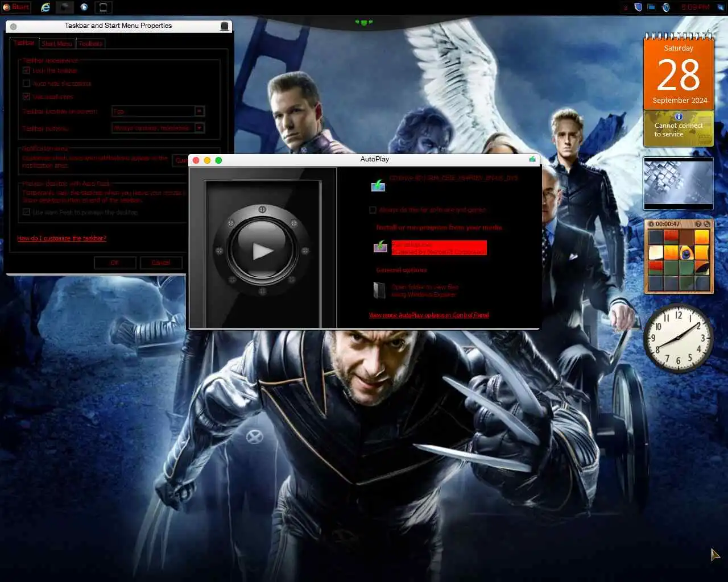Open How do I customize the taskbar link

61,238
